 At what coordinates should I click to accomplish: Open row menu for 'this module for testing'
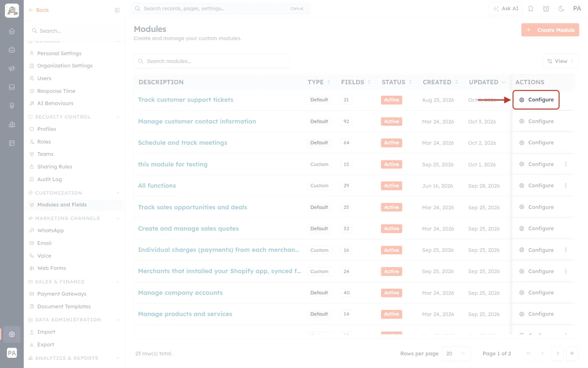[x=566, y=164]
